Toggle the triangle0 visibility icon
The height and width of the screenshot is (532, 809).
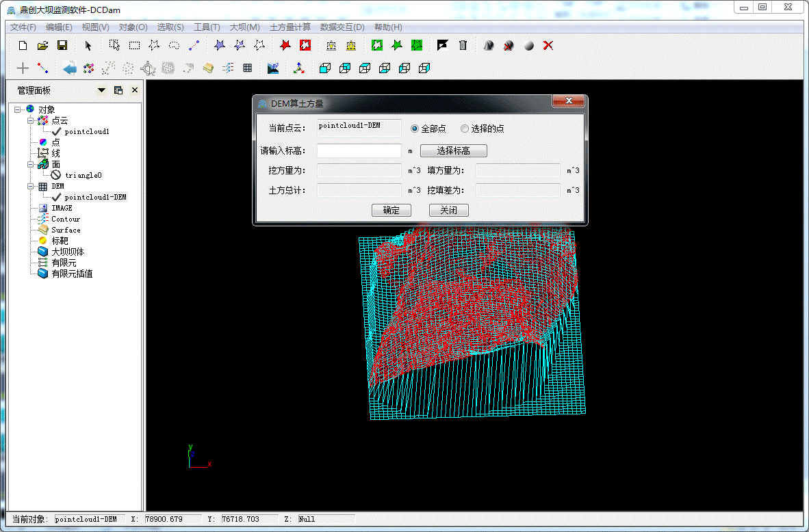56,175
